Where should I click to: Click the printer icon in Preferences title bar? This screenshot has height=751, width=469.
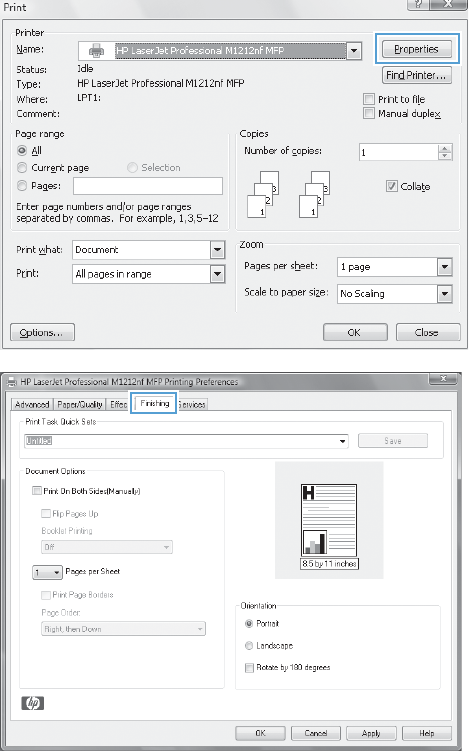pos(12,382)
